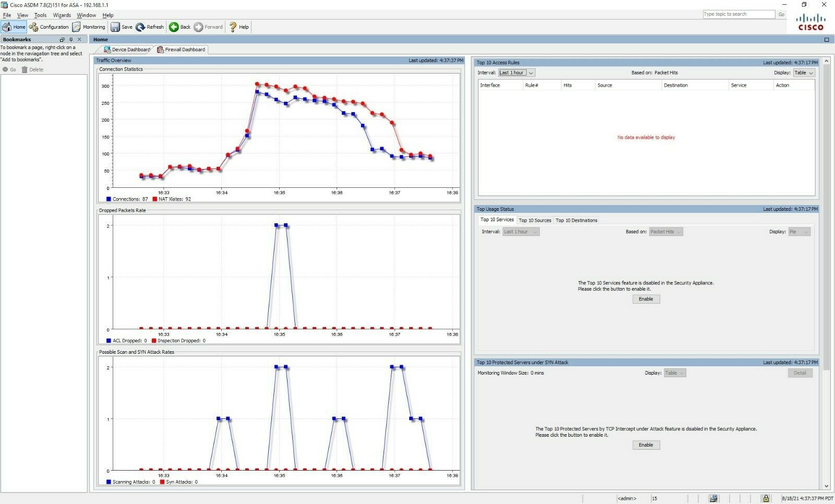Open Help from the toolbar
This screenshot has height=504, width=835.
[x=239, y=27]
